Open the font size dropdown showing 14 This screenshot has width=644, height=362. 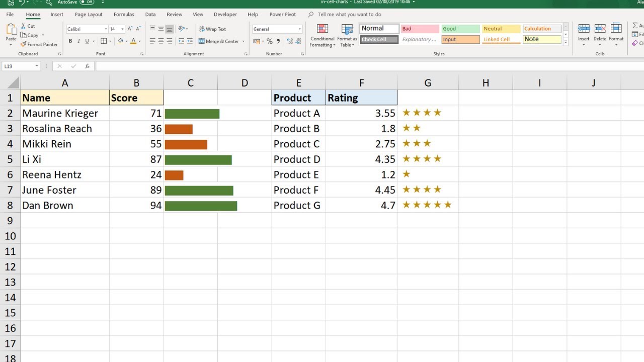pyautogui.click(x=122, y=29)
